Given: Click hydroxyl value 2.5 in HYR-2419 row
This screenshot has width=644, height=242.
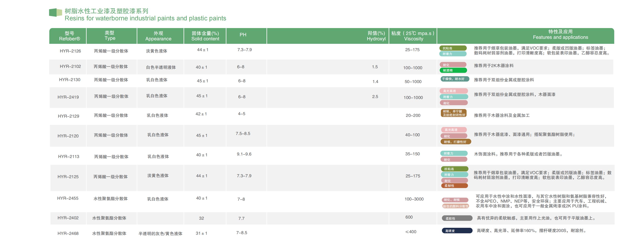Looking at the screenshot, I should (x=375, y=97).
